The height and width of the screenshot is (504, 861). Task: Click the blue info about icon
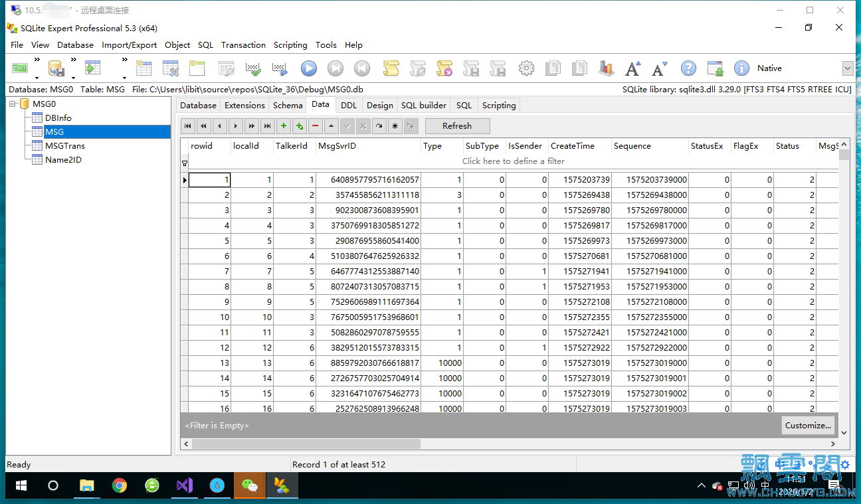coord(741,68)
